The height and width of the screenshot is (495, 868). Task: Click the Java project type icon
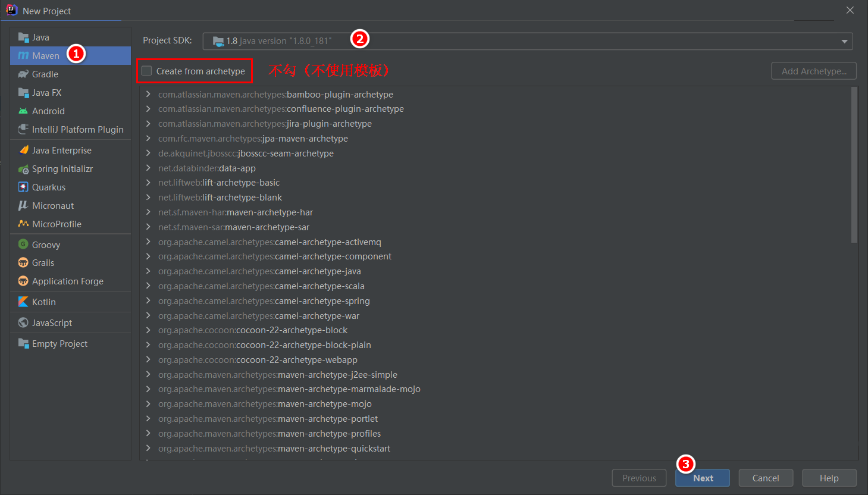click(23, 37)
